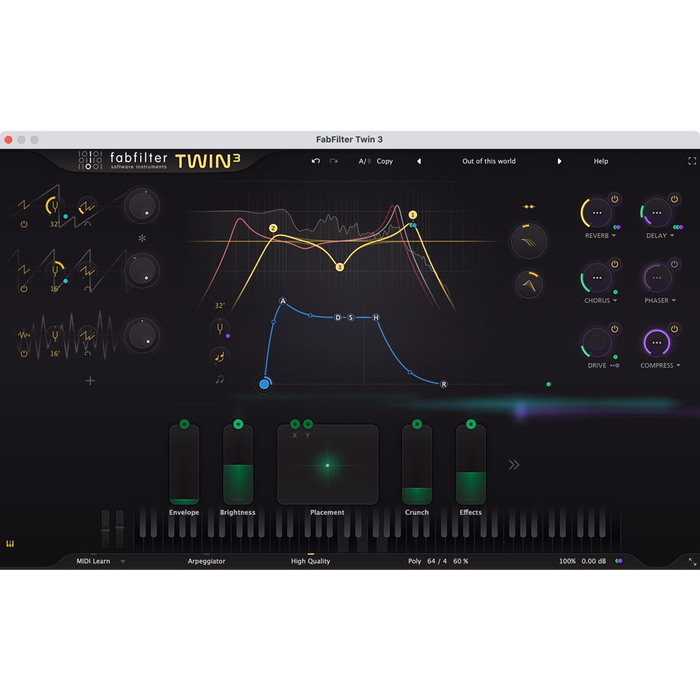700x700 pixels.
Task: Expand the REVERB dropdown
Action: click(x=614, y=235)
